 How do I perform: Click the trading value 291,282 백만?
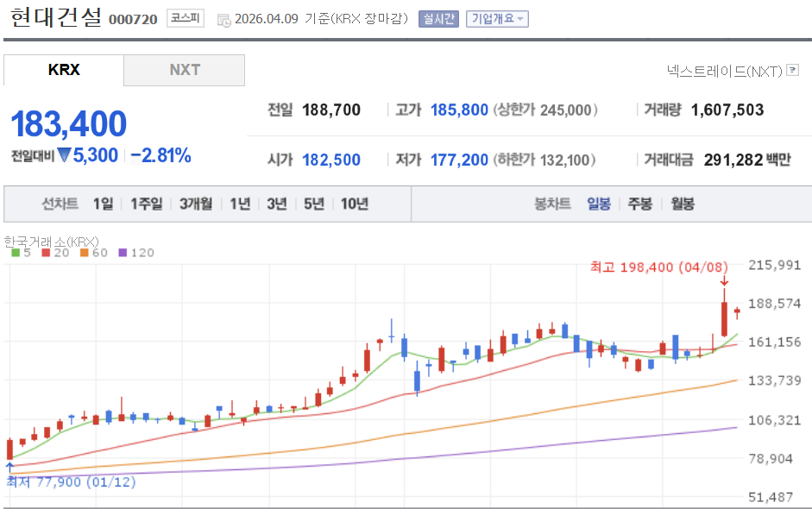747,160
